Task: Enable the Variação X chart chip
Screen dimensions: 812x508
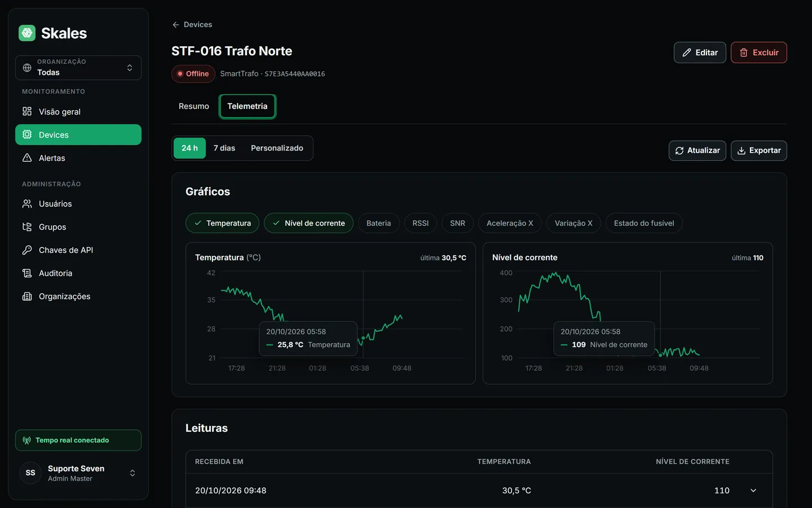Action: coord(573,223)
